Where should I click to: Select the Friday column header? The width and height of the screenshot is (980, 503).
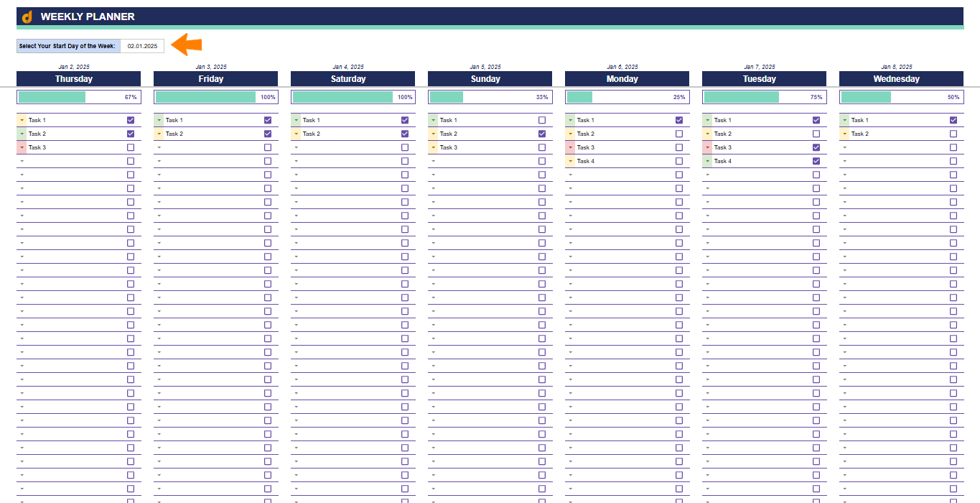click(x=216, y=79)
